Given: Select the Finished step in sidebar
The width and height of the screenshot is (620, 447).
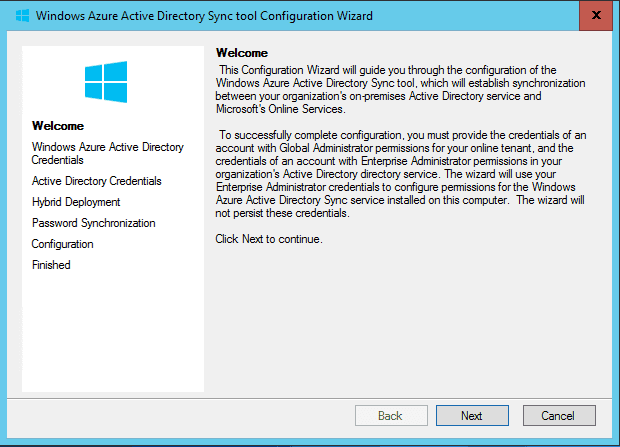Looking at the screenshot, I should [51, 265].
